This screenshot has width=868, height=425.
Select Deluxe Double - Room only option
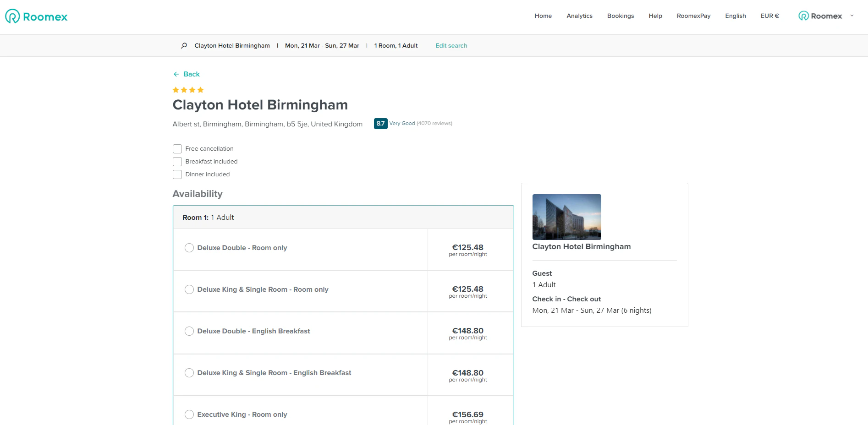(189, 248)
